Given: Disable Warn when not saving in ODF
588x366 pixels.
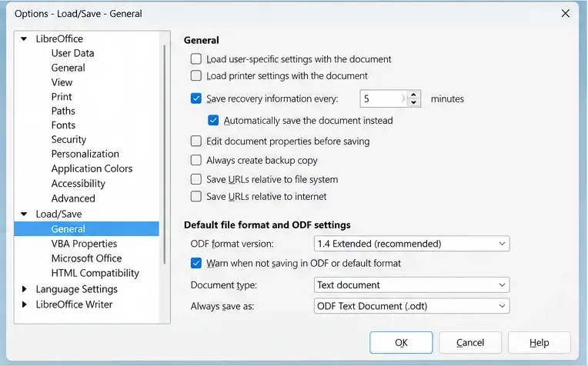Looking at the screenshot, I should [195, 263].
